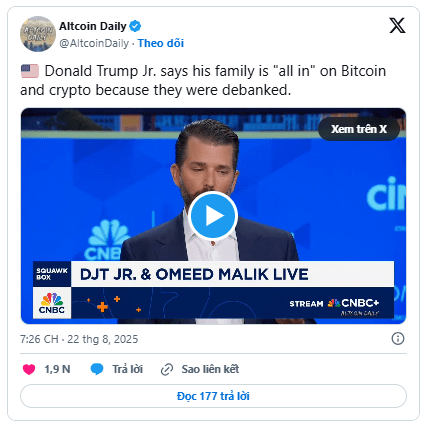This screenshot has width=425, height=427.
Task: Play the embedded video
Action: [x=213, y=216]
